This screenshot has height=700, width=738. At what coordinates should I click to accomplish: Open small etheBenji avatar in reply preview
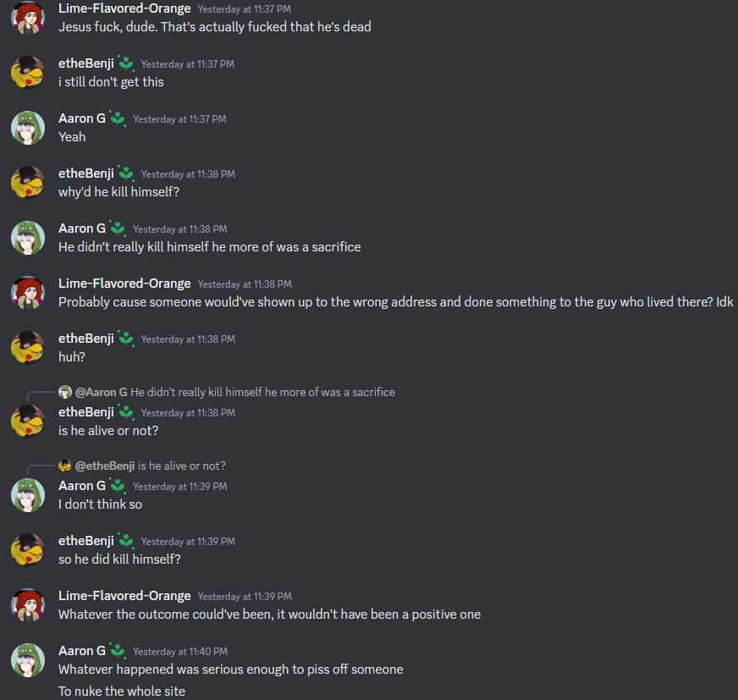coord(65,466)
